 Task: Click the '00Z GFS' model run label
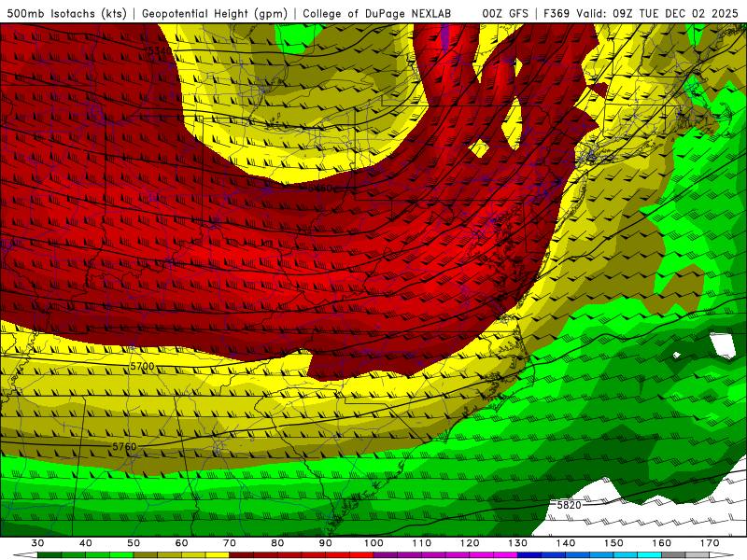[505, 14]
